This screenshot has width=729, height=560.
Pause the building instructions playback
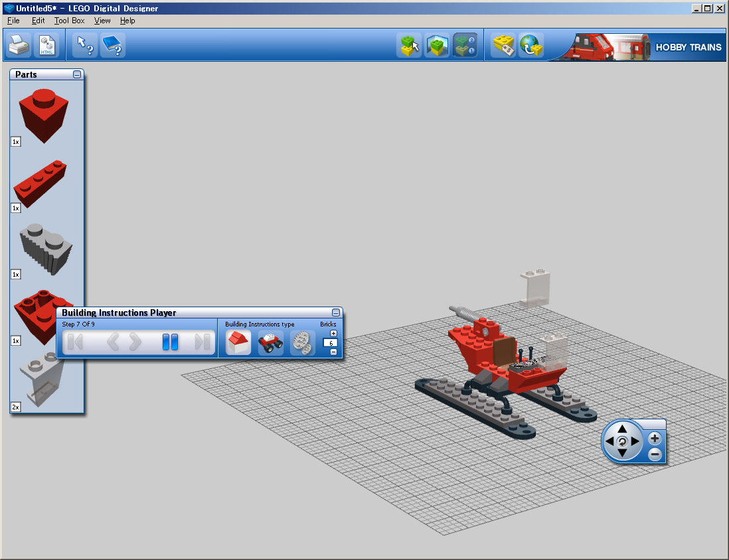pos(170,342)
